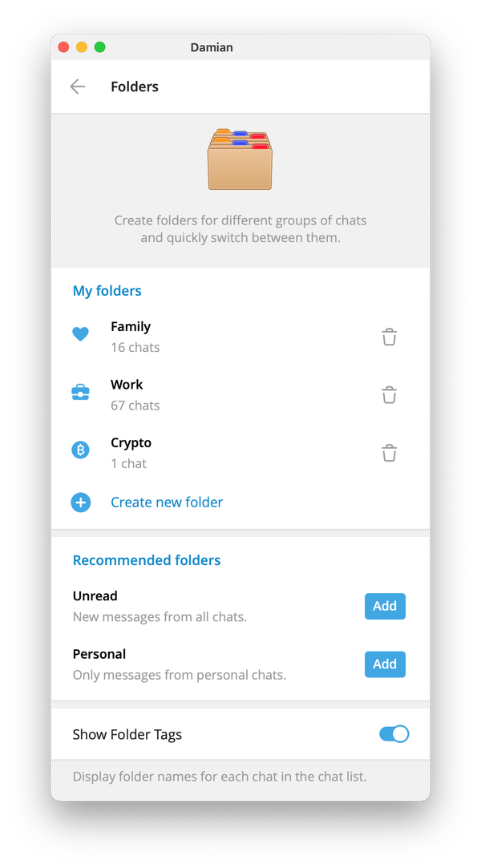Viewport: 481px width, 868px height.
Task: Add the Unread recommended folder
Action: pos(385,606)
